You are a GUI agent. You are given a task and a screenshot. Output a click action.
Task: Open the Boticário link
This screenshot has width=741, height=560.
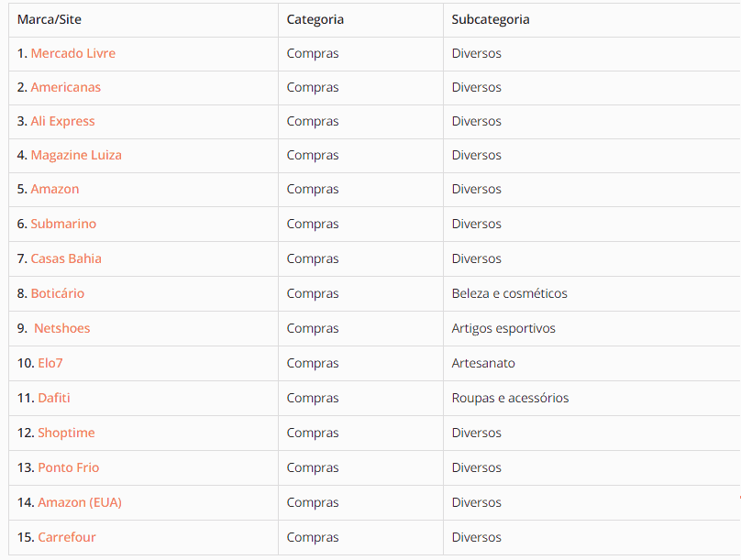[x=57, y=293]
